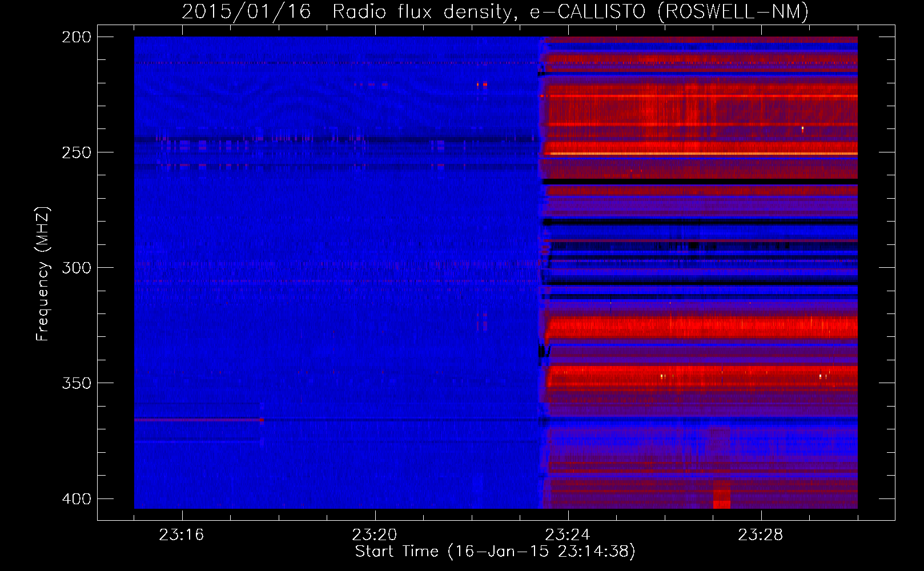Click the 23:16 time tick label
The image size is (924, 571).
click(182, 535)
